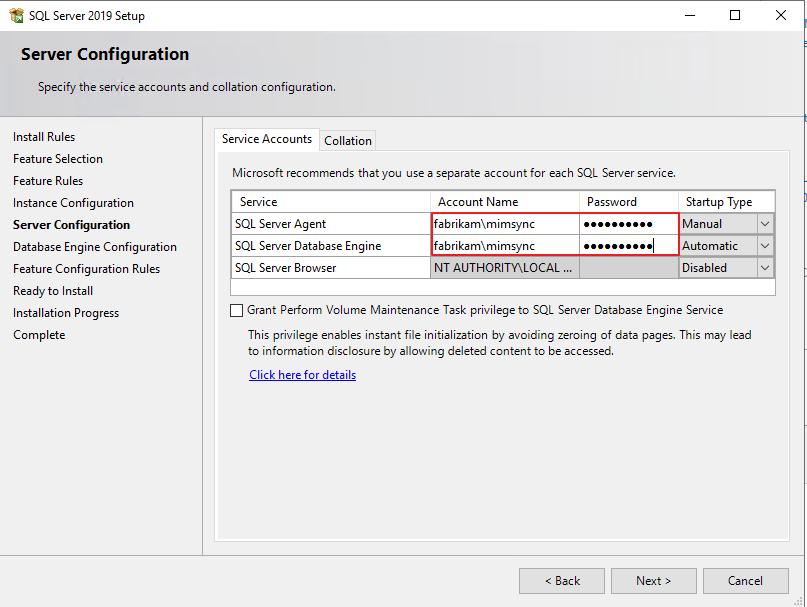Focus the SQL Server Database Engine password field
Image resolution: width=807 pixels, height=607 pixels.
[x=629, y=246]
